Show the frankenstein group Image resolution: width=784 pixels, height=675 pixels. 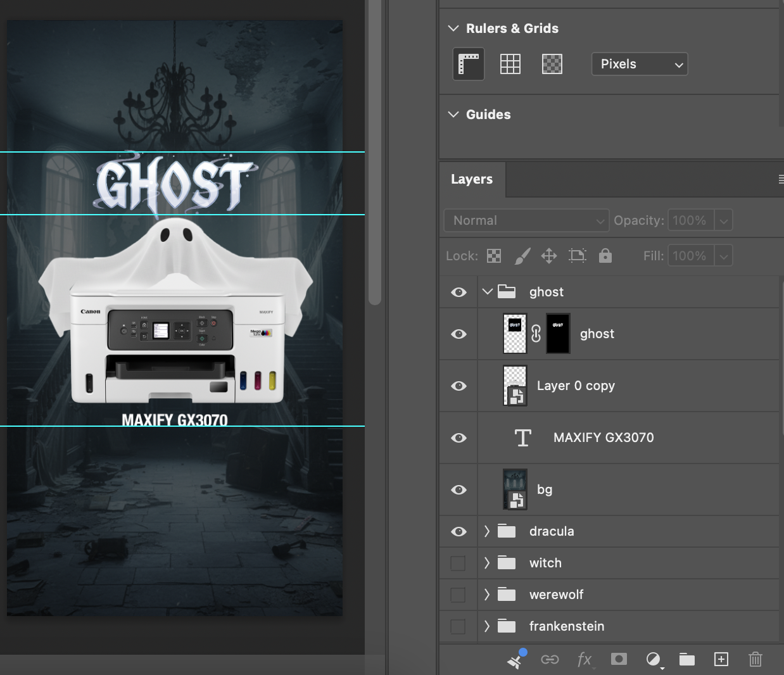[x=458, y=626]
